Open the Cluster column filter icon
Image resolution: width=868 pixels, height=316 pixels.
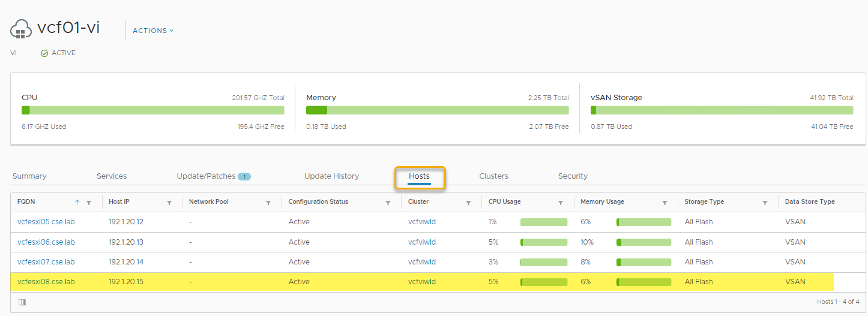pos(468,203)
